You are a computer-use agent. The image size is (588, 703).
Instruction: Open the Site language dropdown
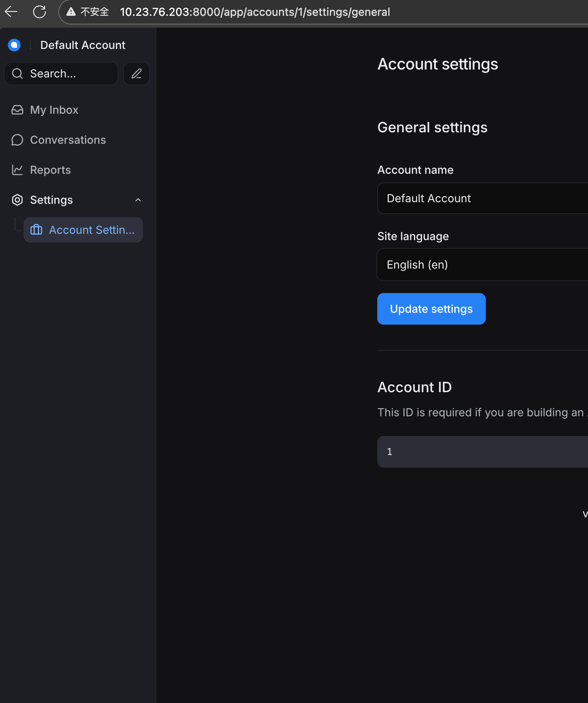pos(482,265)
